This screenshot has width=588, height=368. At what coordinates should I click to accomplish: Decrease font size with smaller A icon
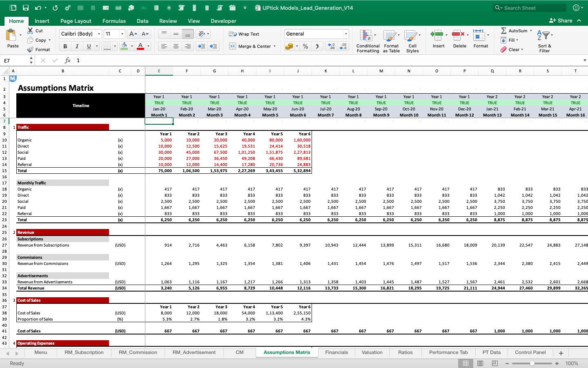145,34
